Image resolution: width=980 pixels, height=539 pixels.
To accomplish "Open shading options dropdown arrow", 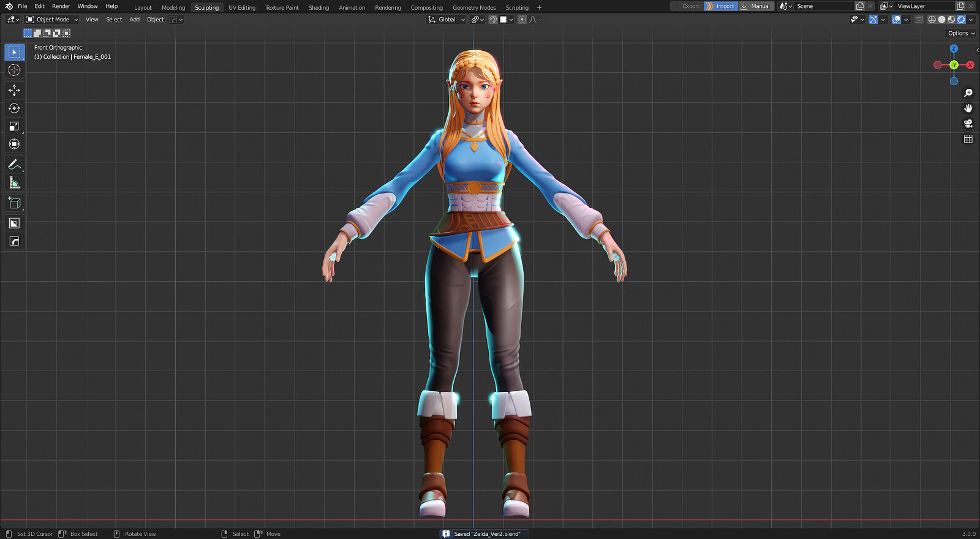I will point(971,20).
